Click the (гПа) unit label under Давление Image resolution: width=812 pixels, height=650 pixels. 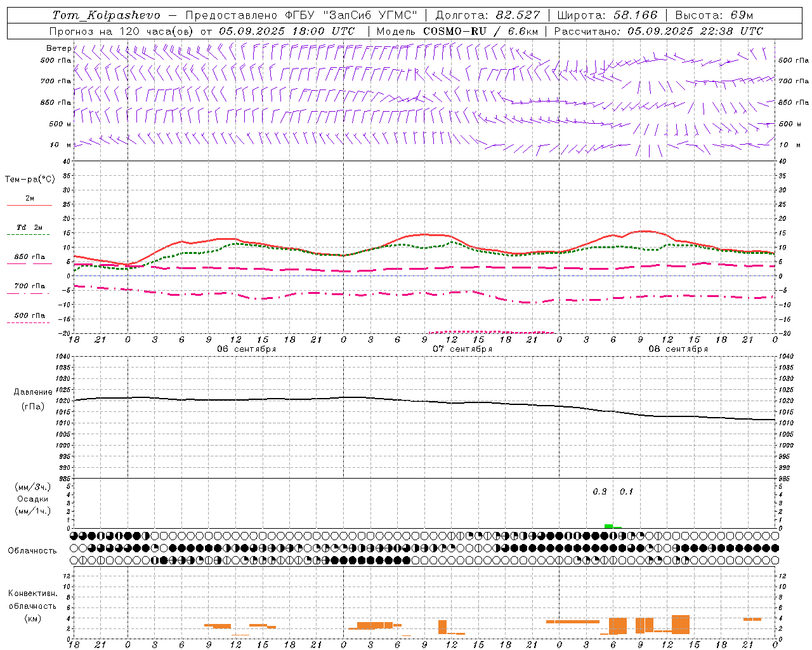coord(33,406)
